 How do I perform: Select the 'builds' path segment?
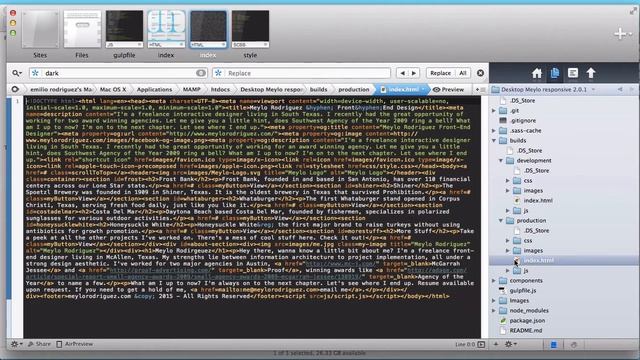point(318,89)
